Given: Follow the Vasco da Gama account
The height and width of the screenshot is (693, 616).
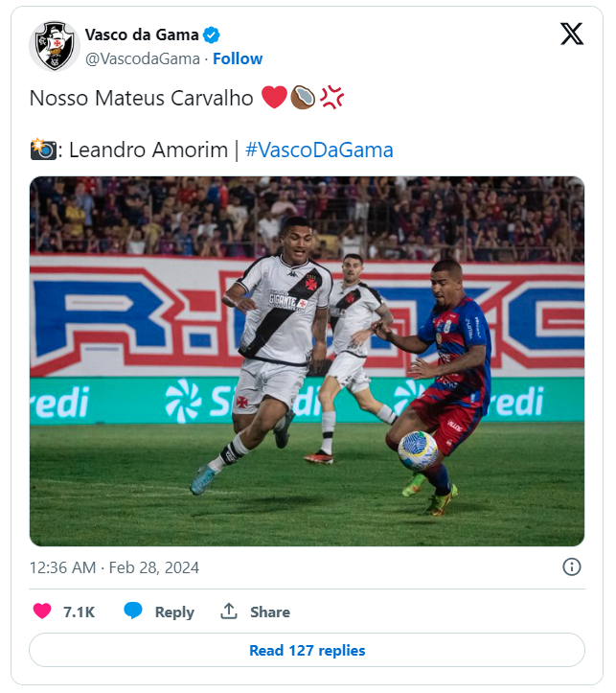Looking at the screenshot, I should tap(238, 58).
